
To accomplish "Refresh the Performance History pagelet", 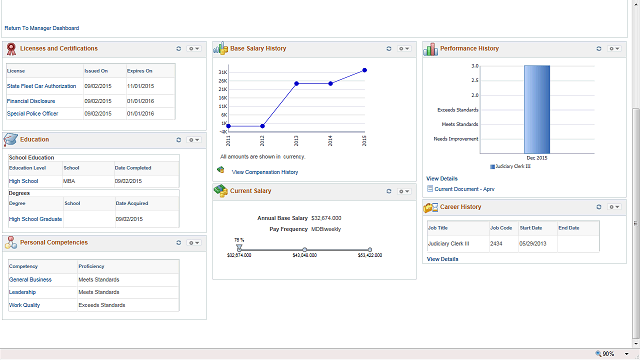I will pyautogui.click(x=599, y=49).
